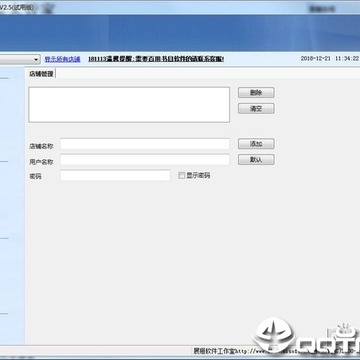Click inside the shop list box
Screen dimensions: 360x360
(129, 105)
